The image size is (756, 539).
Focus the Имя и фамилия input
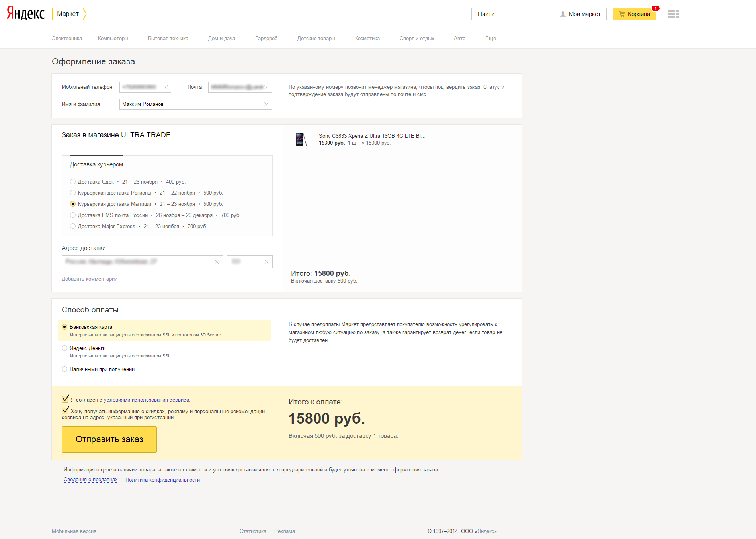(195, 104)
